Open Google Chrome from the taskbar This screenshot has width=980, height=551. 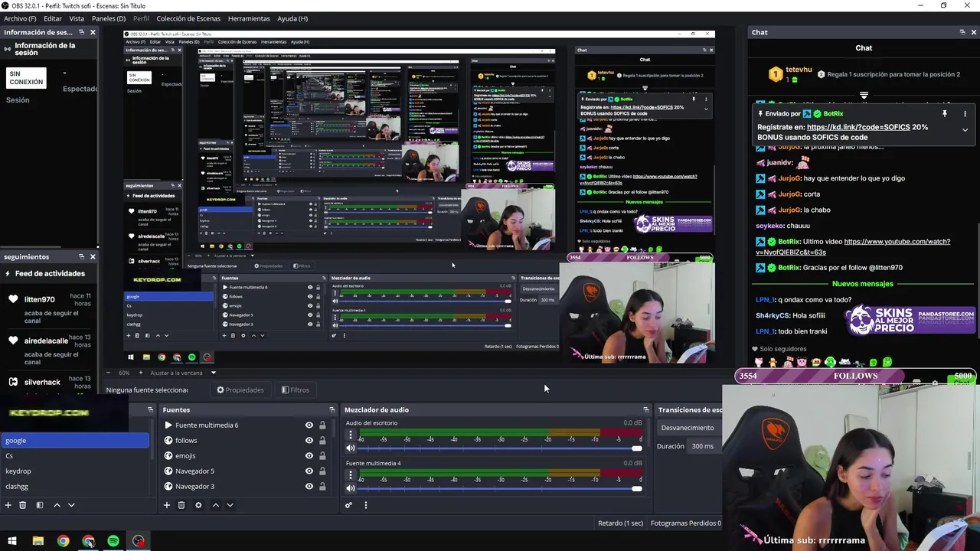pos(63,541)
